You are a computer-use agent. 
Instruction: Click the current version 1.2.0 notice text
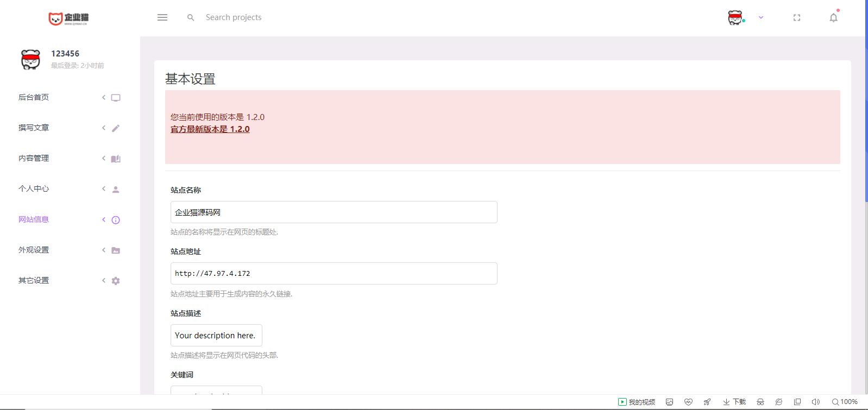pos(217,117)
